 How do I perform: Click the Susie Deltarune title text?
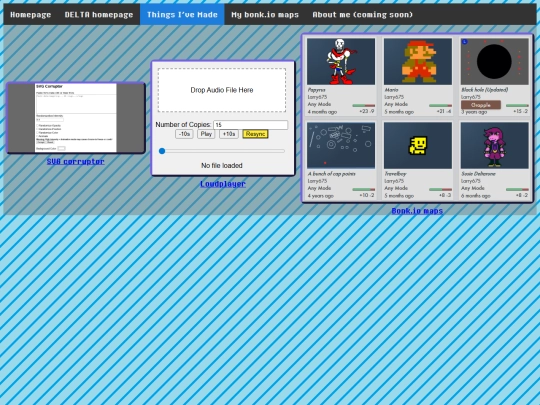(x=478, y=174)
